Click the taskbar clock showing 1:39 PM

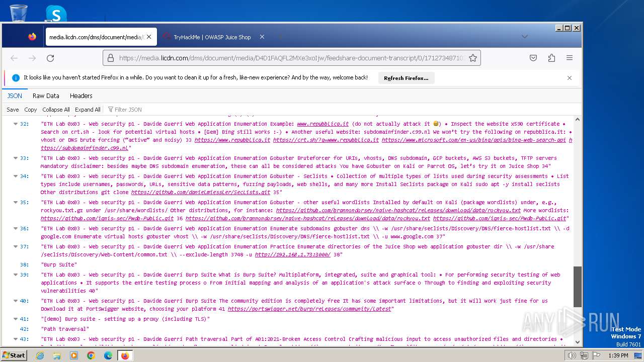[618, 355]
